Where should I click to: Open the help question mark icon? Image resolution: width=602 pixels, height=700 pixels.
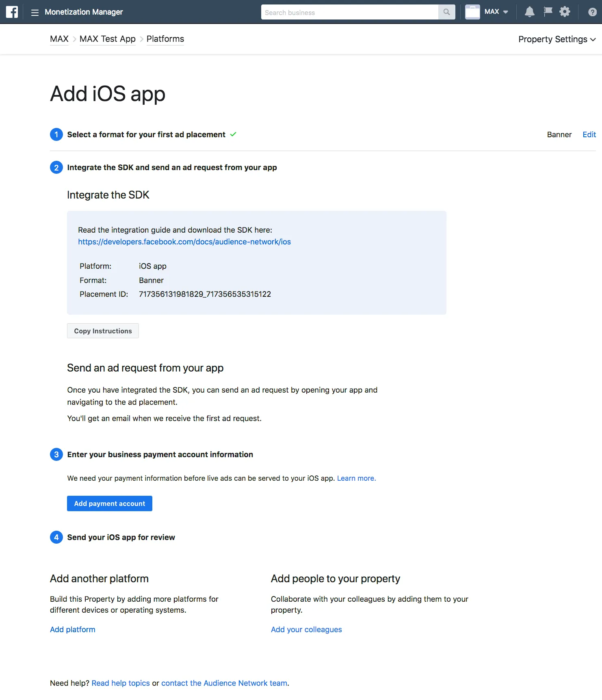point(592,12)
